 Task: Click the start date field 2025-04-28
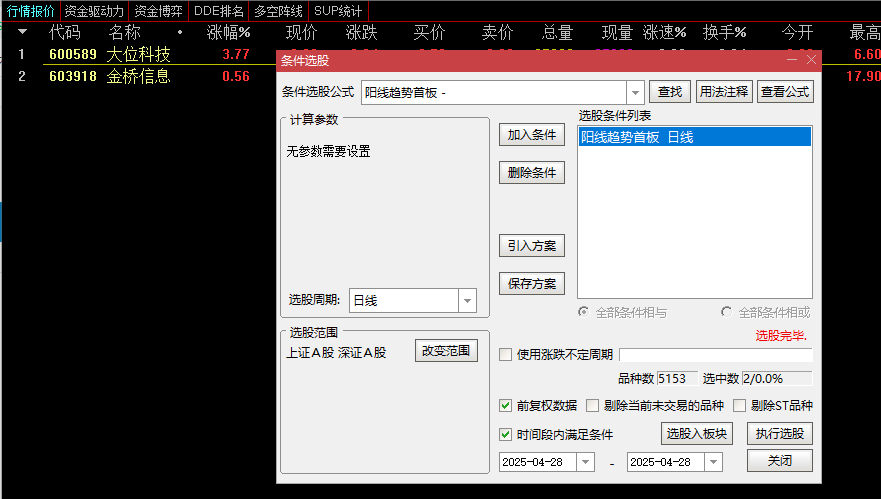tap(538, 462)
